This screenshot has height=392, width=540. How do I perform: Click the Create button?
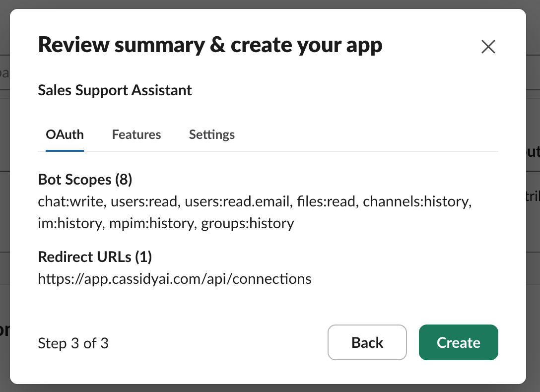tap(458, 342)
